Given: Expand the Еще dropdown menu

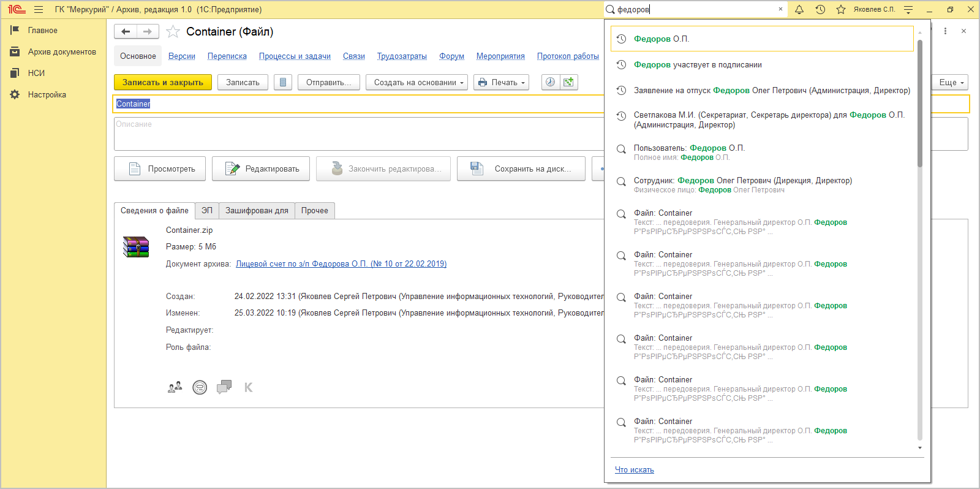Looking at the screenshot, I should [951, 82].
